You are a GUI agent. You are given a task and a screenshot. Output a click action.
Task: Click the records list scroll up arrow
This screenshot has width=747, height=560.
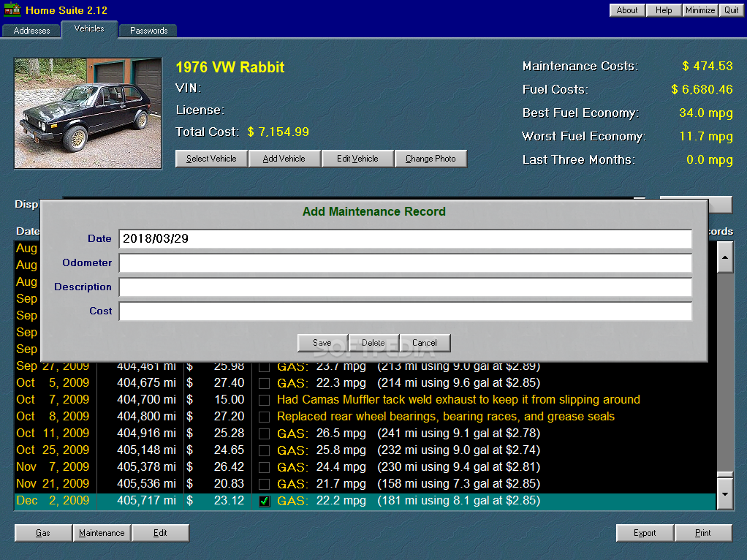click(x=724, y=257)
